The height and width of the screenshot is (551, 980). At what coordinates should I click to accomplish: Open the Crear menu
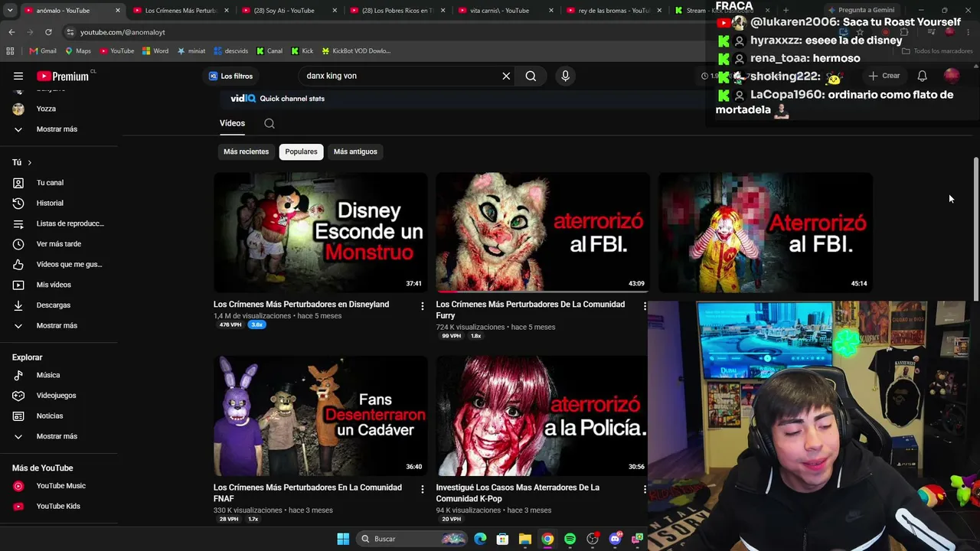(x=884, y=76)
